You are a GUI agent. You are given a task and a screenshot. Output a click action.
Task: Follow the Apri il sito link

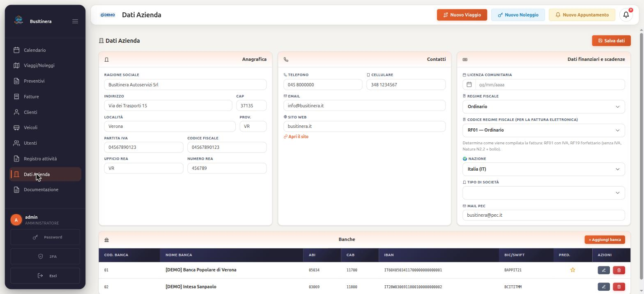point(296,137)
